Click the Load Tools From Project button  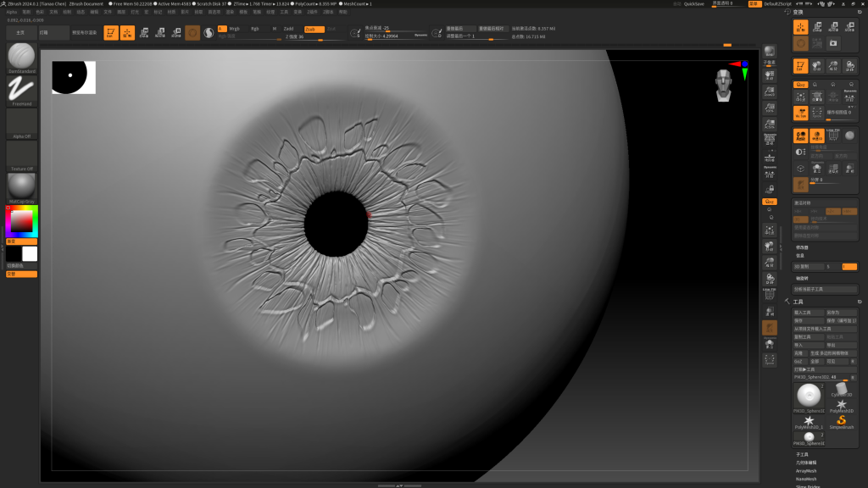[x=825, y=329]
